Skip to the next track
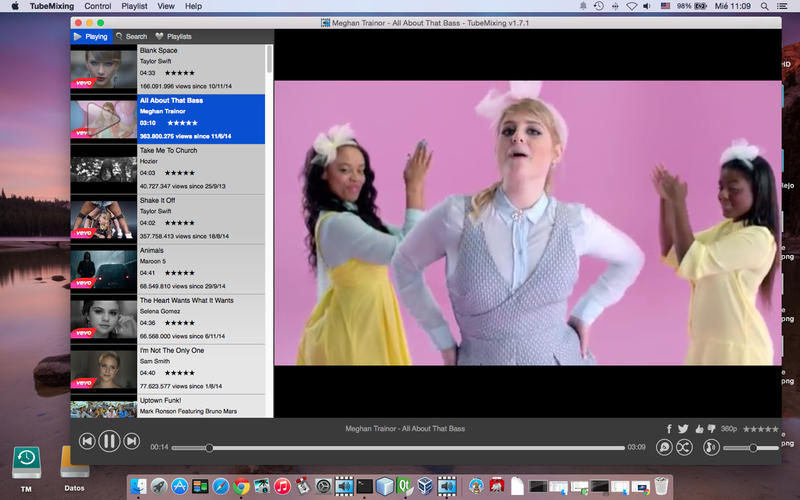This screenshot has height=500, width=800. click(131, 441)
